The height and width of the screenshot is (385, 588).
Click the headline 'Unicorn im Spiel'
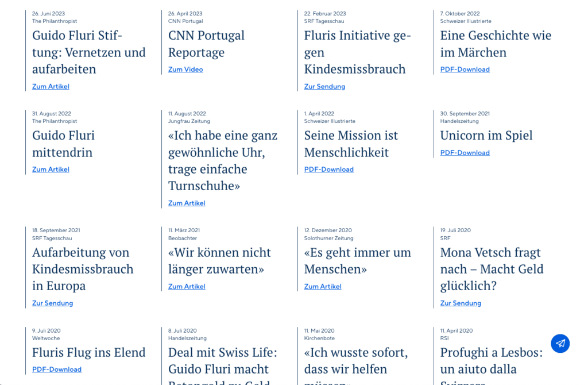[486, 136]
